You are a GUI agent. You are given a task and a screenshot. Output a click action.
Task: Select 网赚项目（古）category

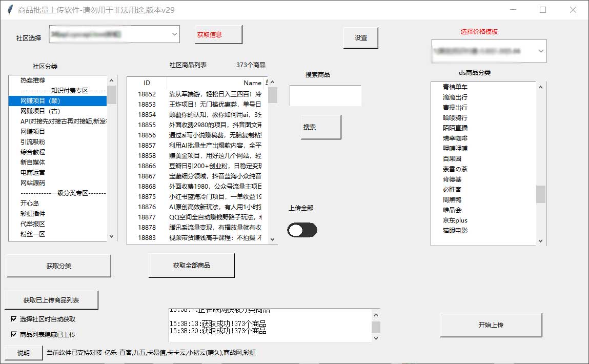(x=58, y=111)
